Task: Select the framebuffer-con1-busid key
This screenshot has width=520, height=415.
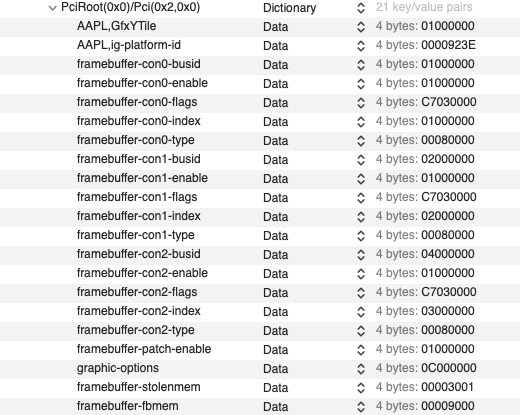Action: coord(139,159)
